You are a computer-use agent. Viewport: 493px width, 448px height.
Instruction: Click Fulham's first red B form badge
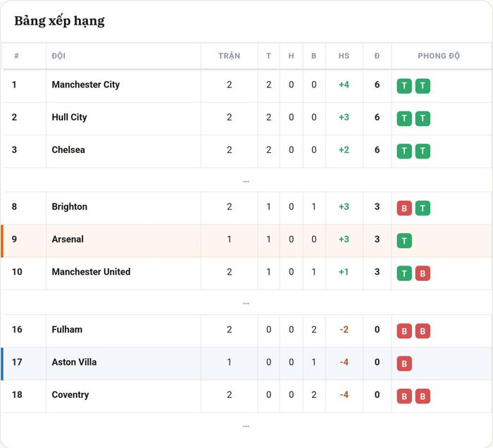(x=404, y=331)
